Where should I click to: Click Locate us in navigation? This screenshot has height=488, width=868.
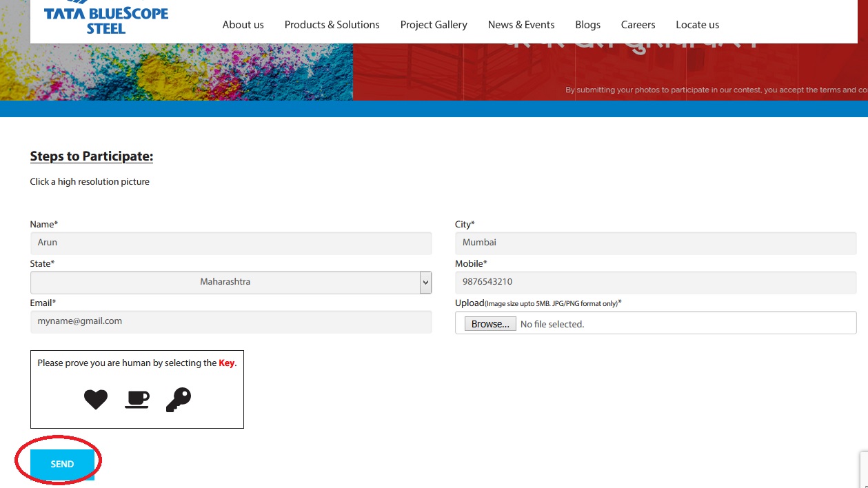(x=697, y=25)
